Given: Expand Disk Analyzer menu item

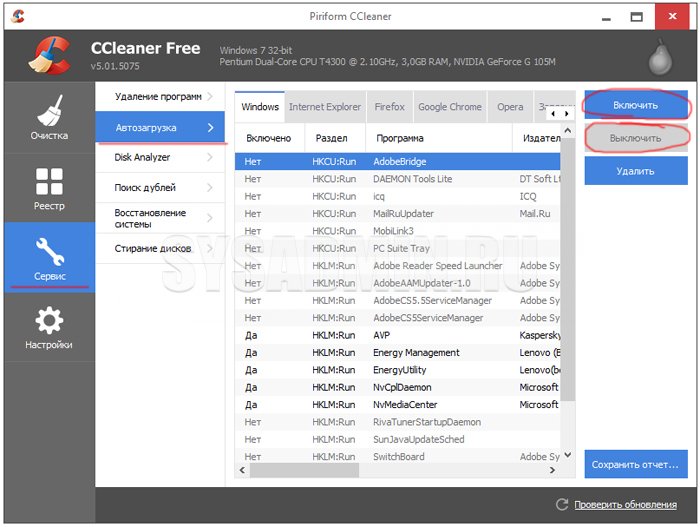Looking at the screenshot, I should pos(160,157).
